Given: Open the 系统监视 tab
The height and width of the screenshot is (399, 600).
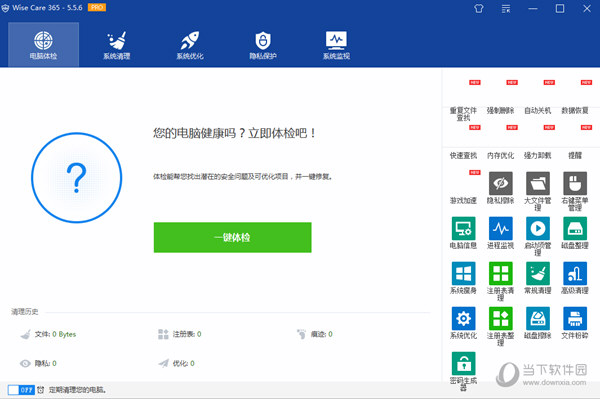Looking at the screenshot, I should pyautogui.click(x=336, y=45).
